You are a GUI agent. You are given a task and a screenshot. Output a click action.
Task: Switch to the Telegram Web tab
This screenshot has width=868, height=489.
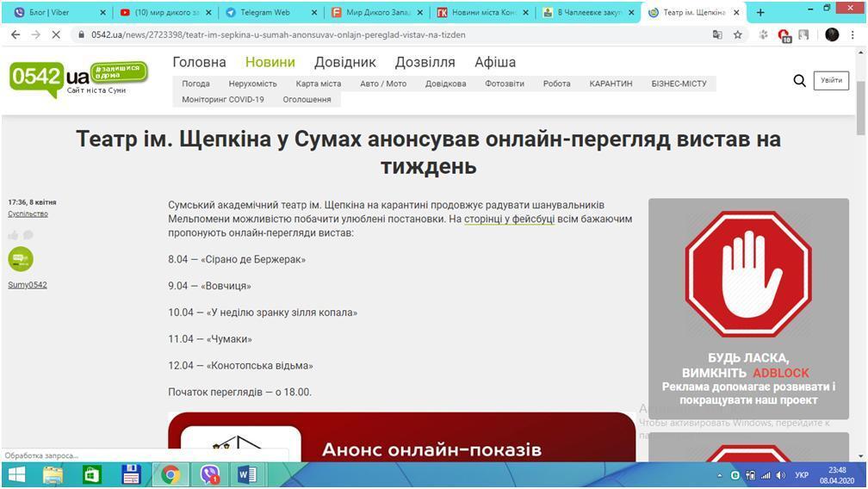coord(271,12)
